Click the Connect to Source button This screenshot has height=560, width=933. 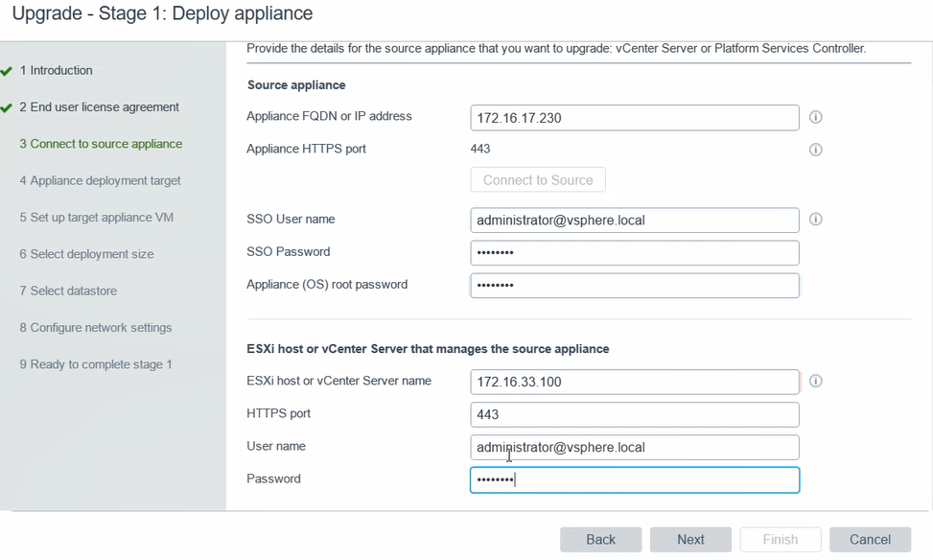(x=538, y=179)
